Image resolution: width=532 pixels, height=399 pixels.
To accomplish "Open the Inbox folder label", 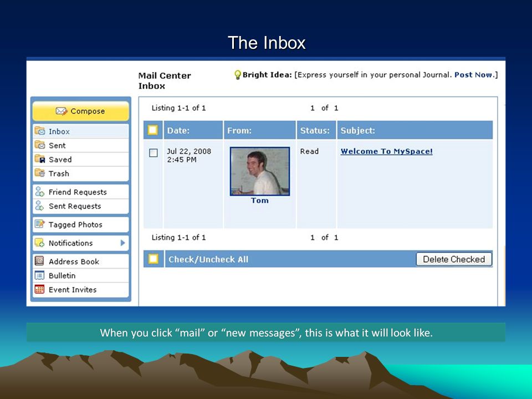I will pos(59,131).
